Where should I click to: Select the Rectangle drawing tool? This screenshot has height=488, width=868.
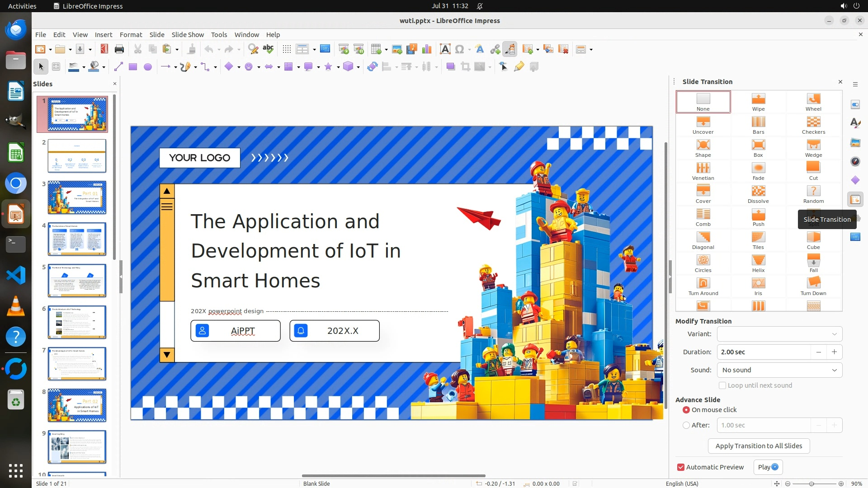[x=132, y=67]
